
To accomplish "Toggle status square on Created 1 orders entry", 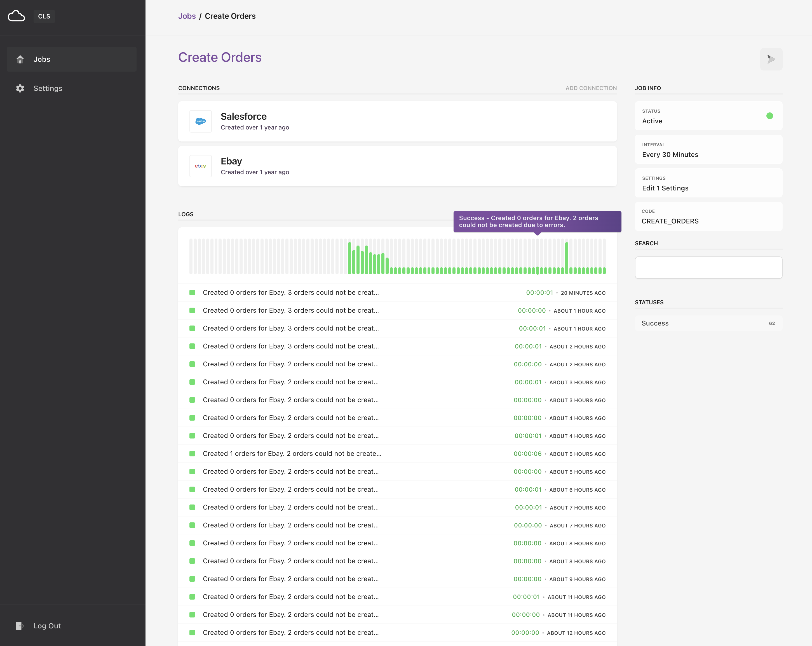I will pyautogui.click(x=193, y=454).
